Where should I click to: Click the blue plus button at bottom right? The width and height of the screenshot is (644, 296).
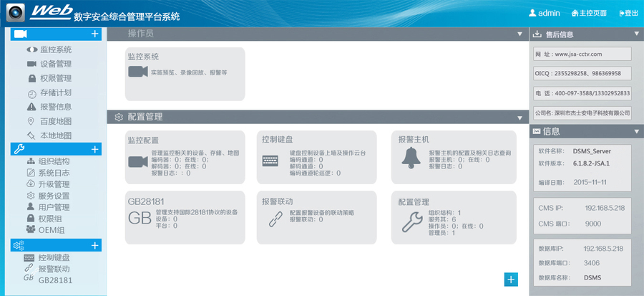[x=511, y=279]
